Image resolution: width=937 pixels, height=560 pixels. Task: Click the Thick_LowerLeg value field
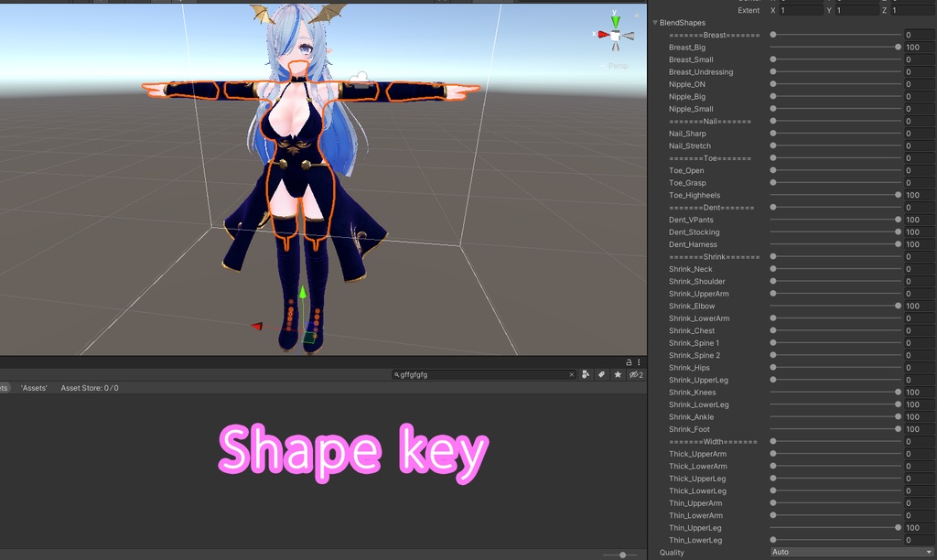tap(919, 490)
